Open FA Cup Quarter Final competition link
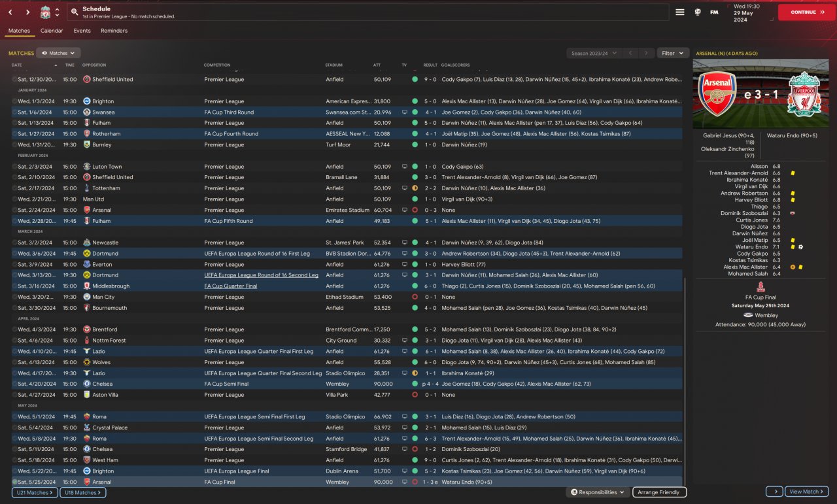The width and height of the screenshot is (837, 504). click(230, 286)
